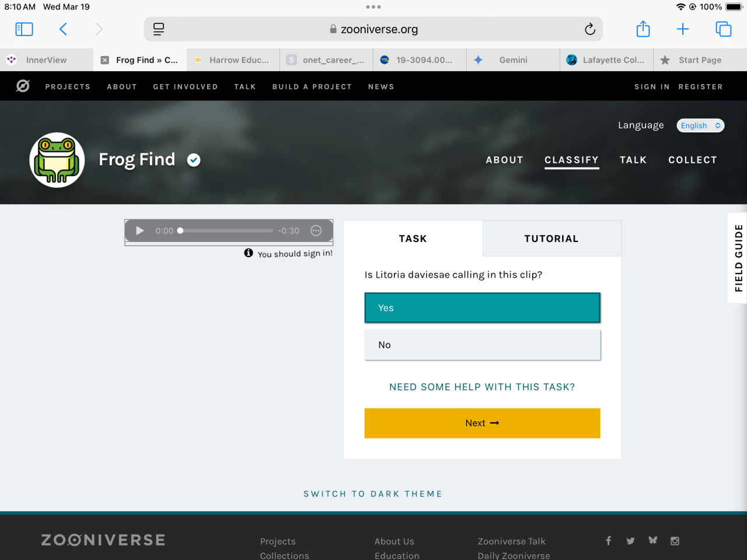Open audio player more options icon
This screenshot has width=747, height=560.
[x=316, y=231]
